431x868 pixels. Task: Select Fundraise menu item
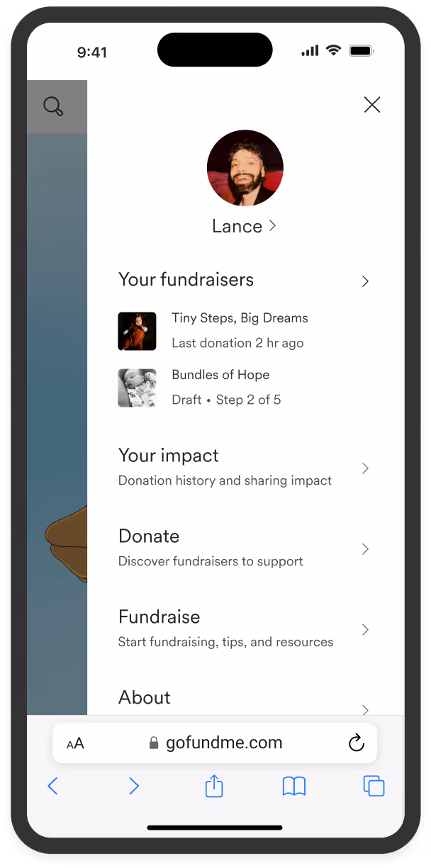pos(159,616)
